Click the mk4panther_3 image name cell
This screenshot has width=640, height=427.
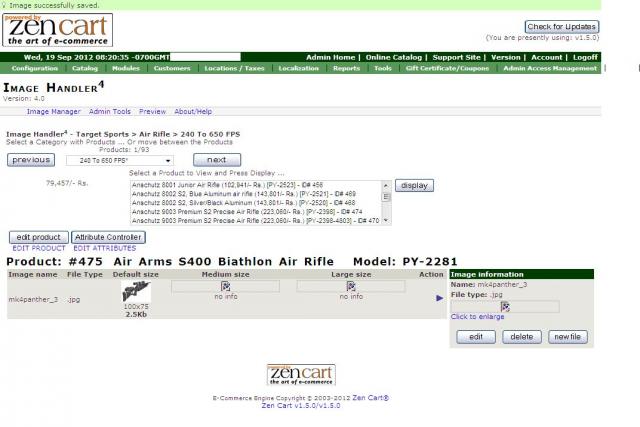(x=33, y=299)
